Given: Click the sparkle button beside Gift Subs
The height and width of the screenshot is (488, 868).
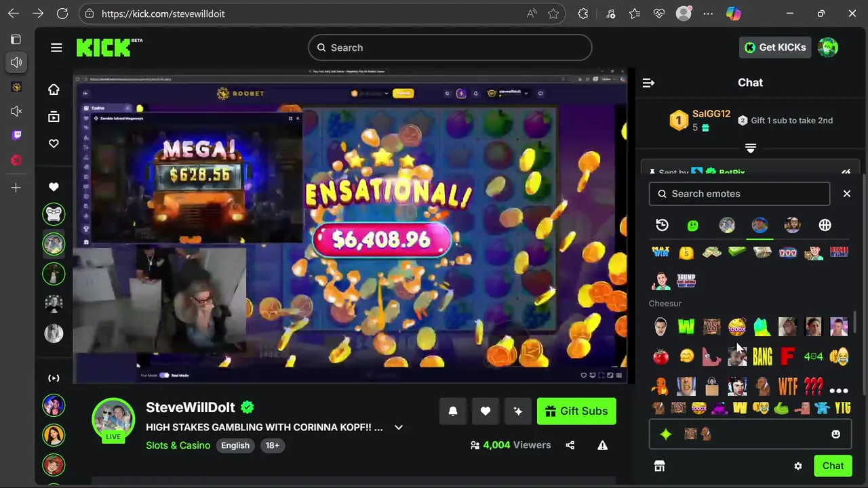Looking at the screenshot, I should tap(518, 411).
